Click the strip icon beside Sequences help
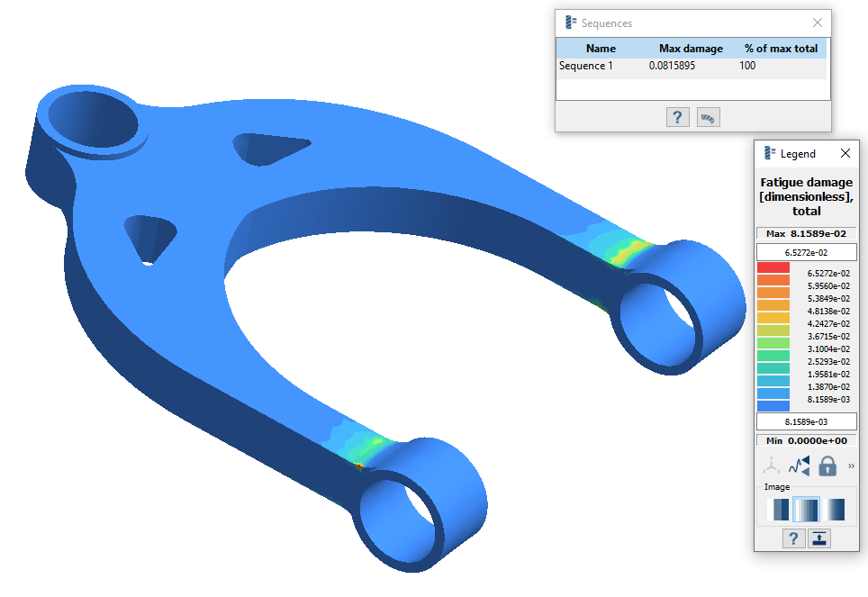Screen dimensions: 868x597 coord(709,117)
